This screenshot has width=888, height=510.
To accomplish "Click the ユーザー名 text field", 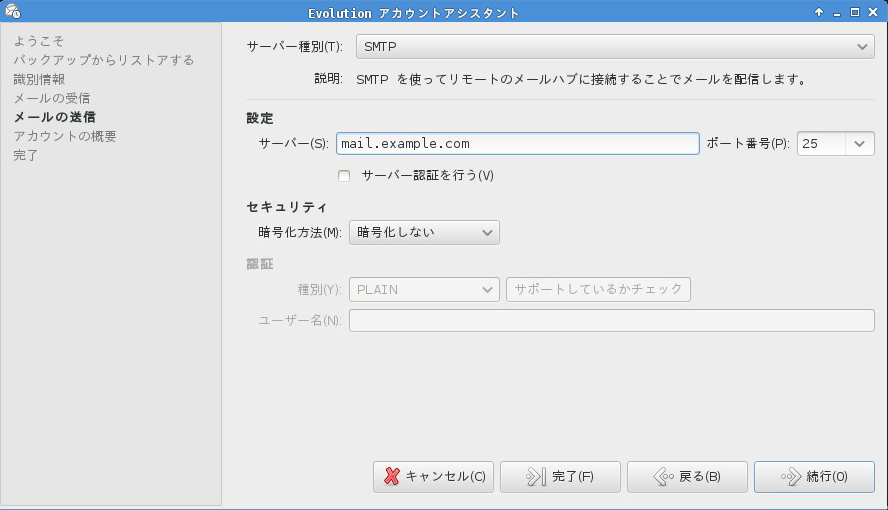I will point(611,320).
